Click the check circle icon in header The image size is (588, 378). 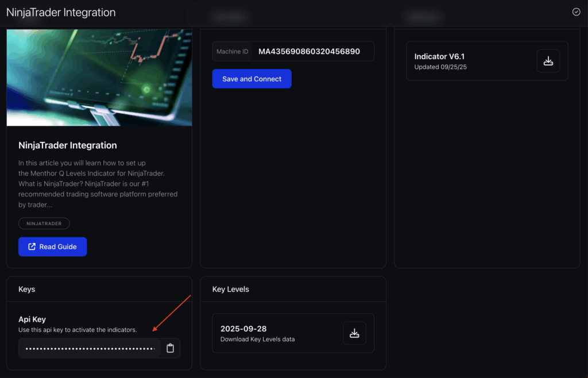[576, 12]
